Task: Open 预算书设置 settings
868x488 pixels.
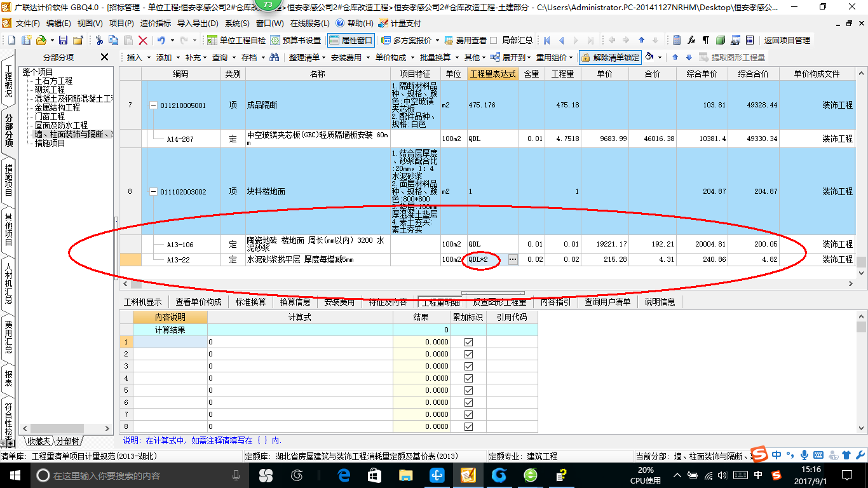Action: click(296, 40)
